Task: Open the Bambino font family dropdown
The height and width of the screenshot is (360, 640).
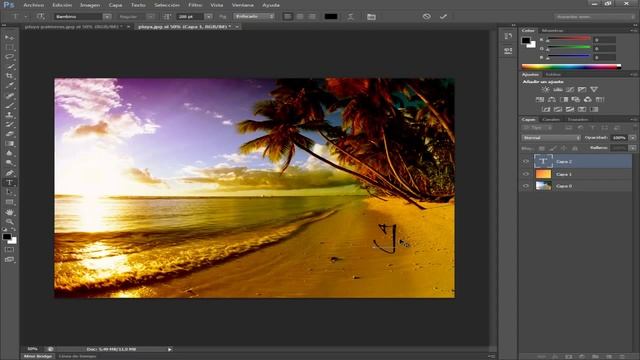Action: click(x=107, y=17)
